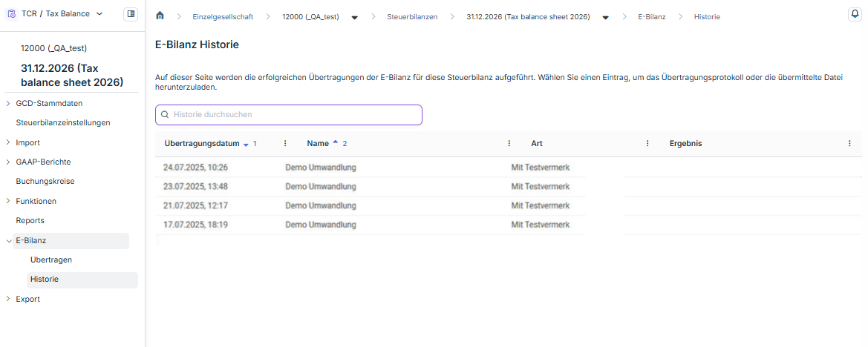This screenshot has height=347, width=868.
Task: Sort by Art column header
Action: point(536,144)
